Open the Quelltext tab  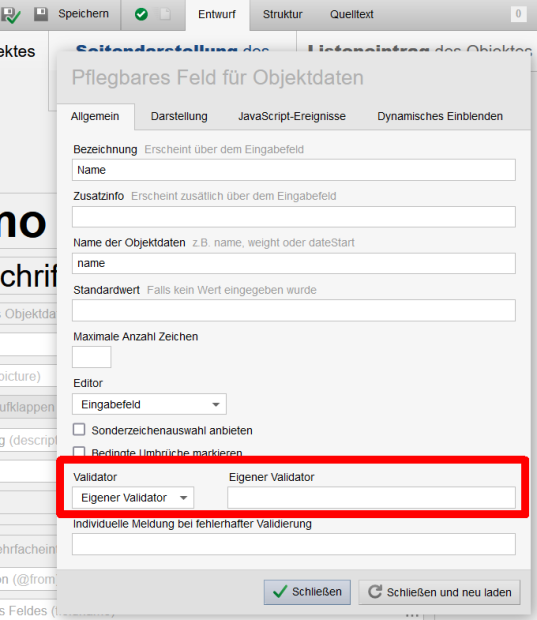click(x=352, y=15)
